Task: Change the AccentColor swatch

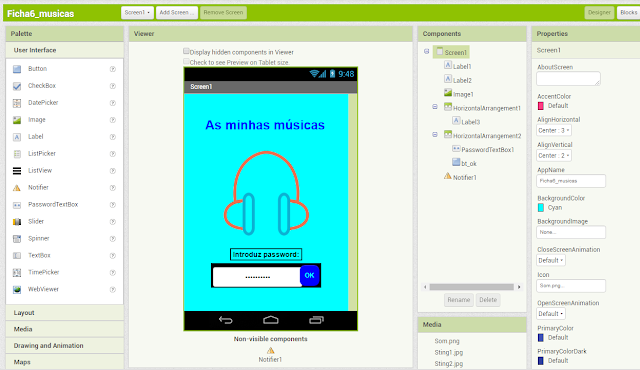Action: [x=540, y=106]
